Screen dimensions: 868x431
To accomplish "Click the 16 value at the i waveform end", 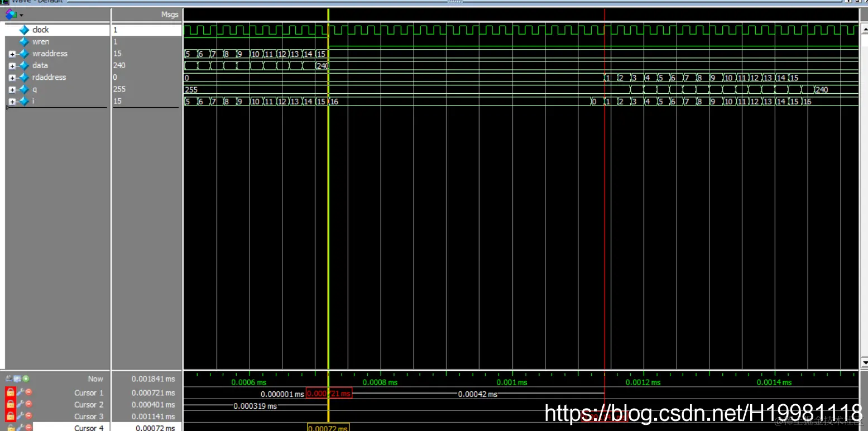I will (807, 102).
